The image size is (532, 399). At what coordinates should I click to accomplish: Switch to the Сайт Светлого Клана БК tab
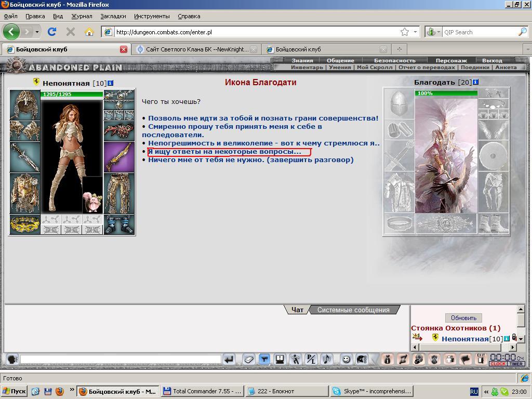click(x=196, y=49)
